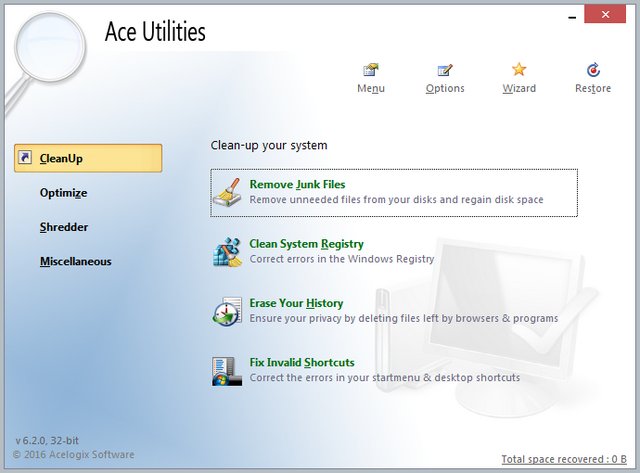This screenshot has width=640, height=473.
Task: Select the Erase Your History heading
Action: (x=296, y=303)
